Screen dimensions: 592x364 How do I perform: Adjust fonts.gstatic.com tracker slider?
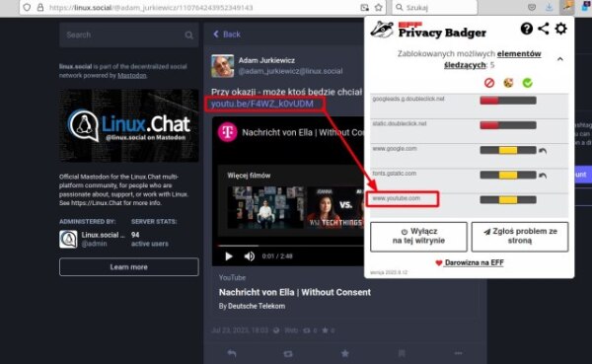pyautogui.click(x=508, y=176)
